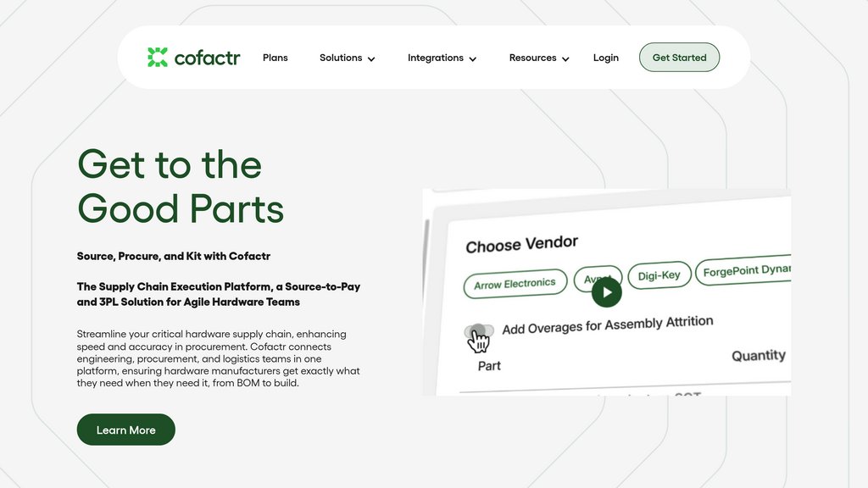Click the Supply Chain Execution Platform subheading
This screenshot has height=488, width=868.
[219, 294]
